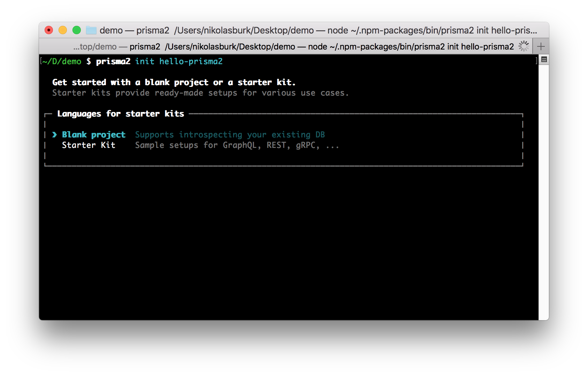Minimize the terminal with yellow button
This screenshot has width=588, height=376.
pos(63,30)
